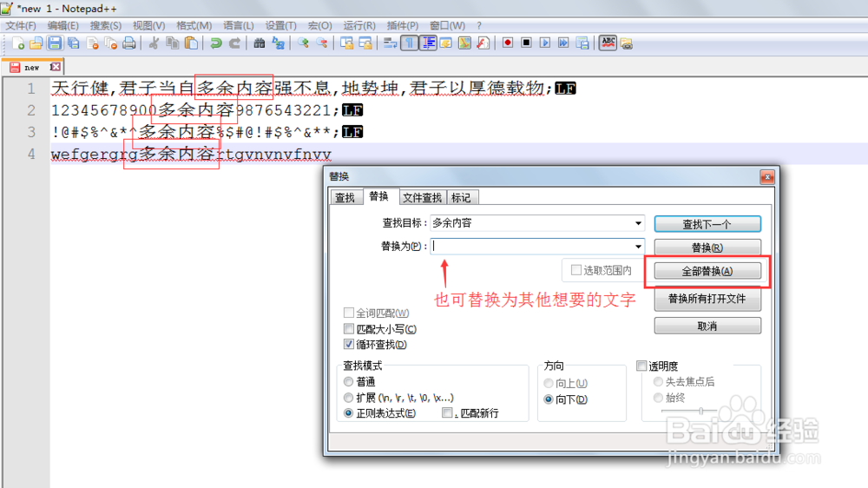The height and width of the screenshot is (488, 868).
Task: Click the Stop recording macro square icon
Action: [x=527, y=43]
